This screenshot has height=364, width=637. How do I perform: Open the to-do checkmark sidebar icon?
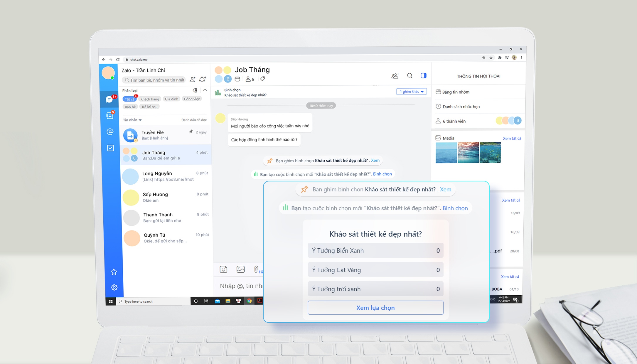(x=110, y=148)
